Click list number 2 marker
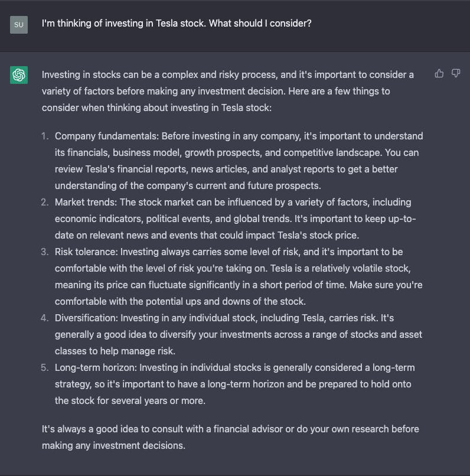Image resolution: width=470 pixels, height=476 pixels. coord(45,202)
